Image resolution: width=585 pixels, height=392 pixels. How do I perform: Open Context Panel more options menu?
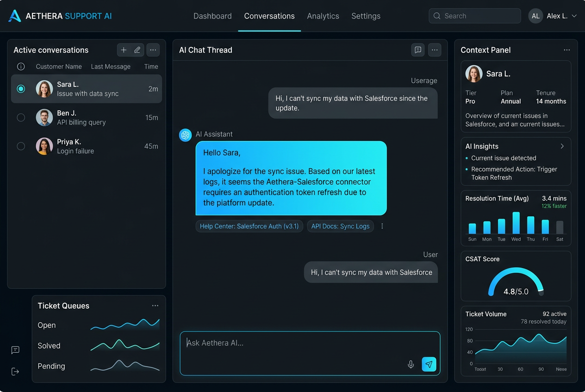[567, 50]
